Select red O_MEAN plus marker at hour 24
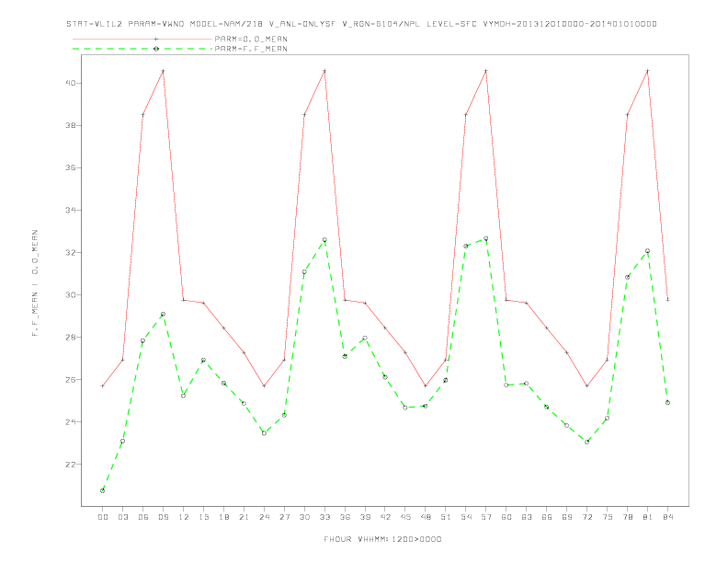Viewport: 728px width, 563px height. tap(264, 386)
